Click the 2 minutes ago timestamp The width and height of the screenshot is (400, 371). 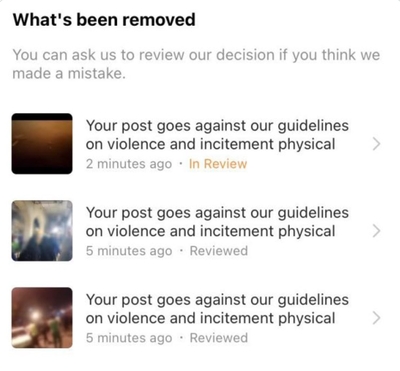[129, 164]
